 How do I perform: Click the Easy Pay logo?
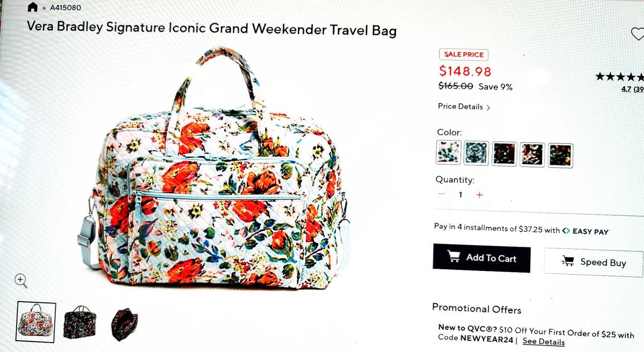tap(586, 231)
